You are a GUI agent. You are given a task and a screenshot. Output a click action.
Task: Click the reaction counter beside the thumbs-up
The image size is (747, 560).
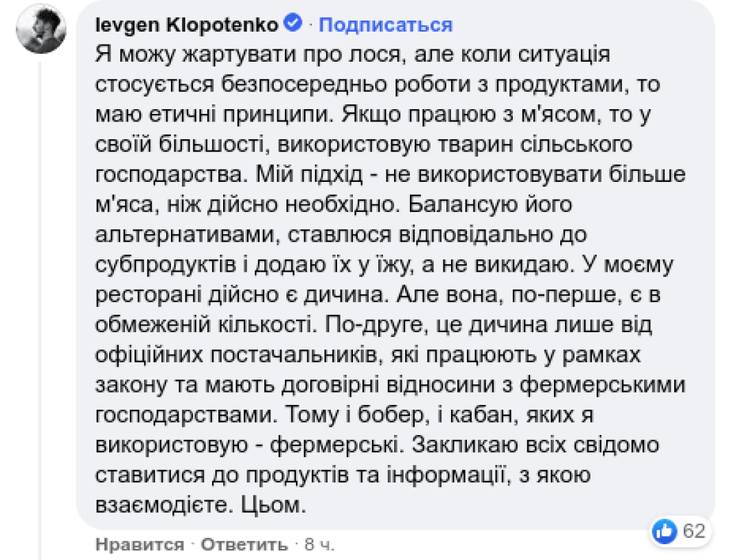(x=695, y=531)
